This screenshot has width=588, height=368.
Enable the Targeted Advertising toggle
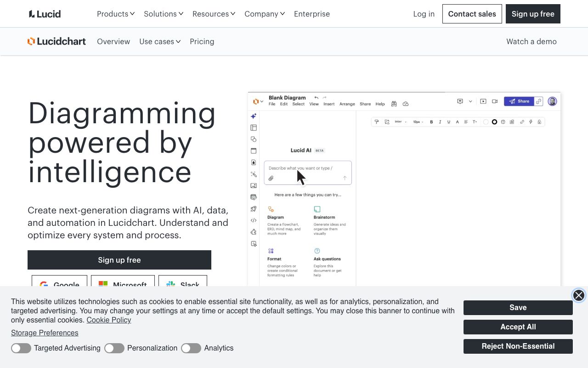21,348
